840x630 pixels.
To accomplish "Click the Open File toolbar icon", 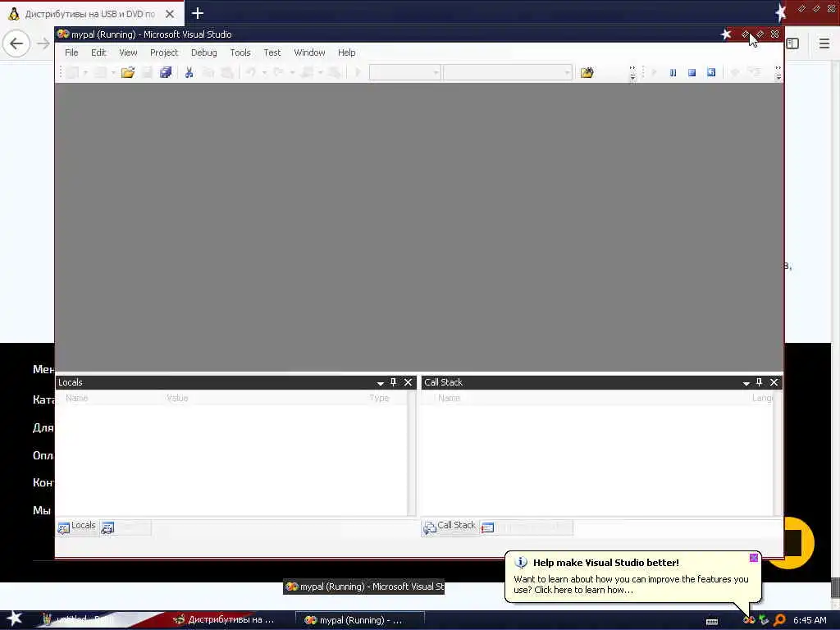I will pos(127,72).
